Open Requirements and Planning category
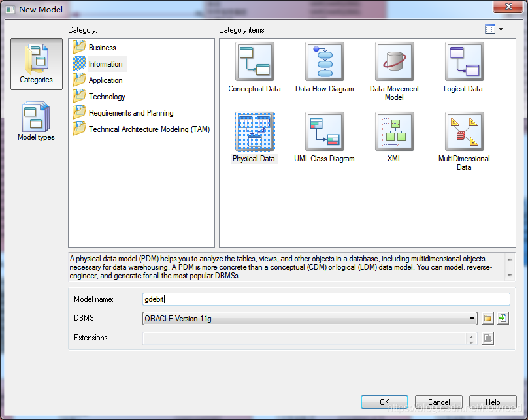 [124, 113]
